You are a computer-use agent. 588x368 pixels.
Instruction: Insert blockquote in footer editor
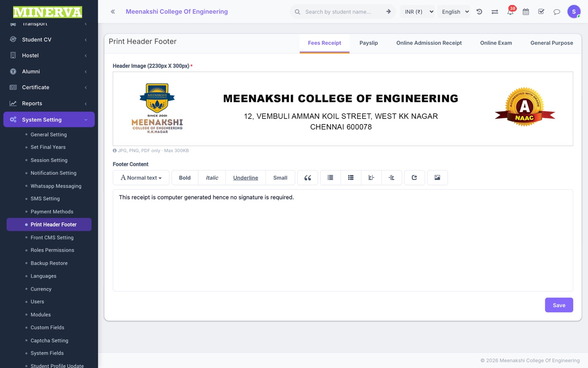click(307, 177)
